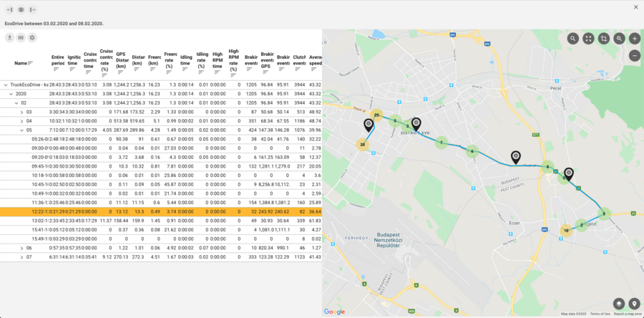This screenshot has width=644, height=318.
Task: Click the download report icon
Action: point(9,37)
